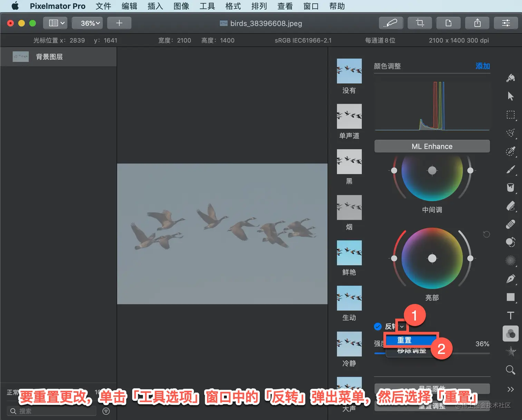This screenshot has height=420, width=522.
Task: Select the Zoom magnifier tool
Action: [511, 370]
